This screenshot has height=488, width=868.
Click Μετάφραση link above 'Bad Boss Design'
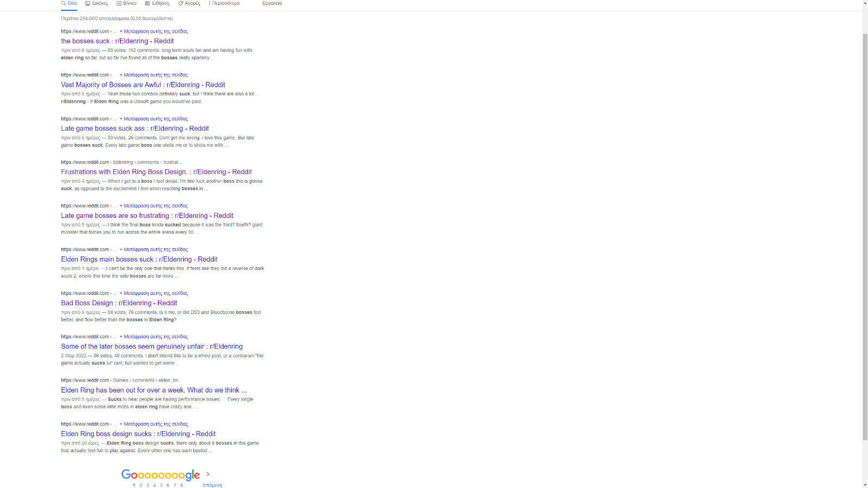[156, 293]
